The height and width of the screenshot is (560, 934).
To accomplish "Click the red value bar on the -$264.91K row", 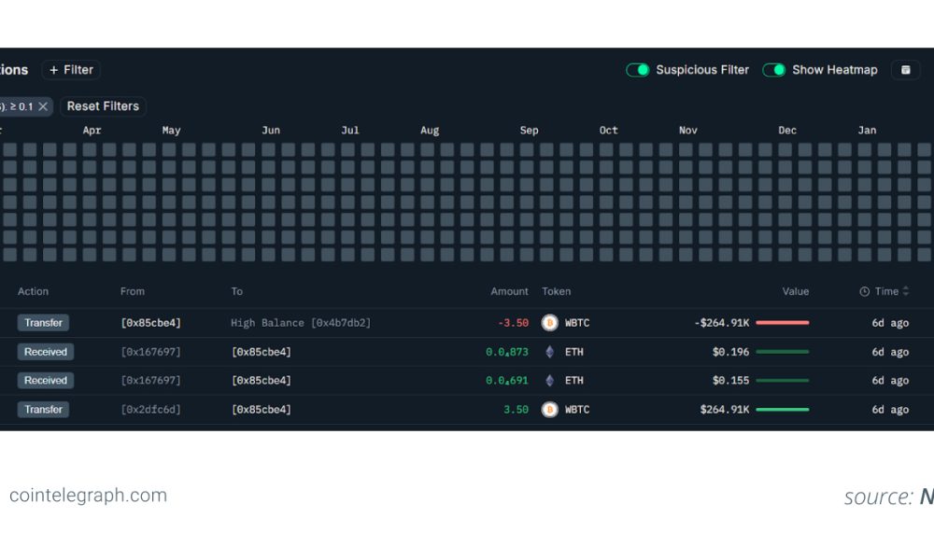I will point(782,322).
